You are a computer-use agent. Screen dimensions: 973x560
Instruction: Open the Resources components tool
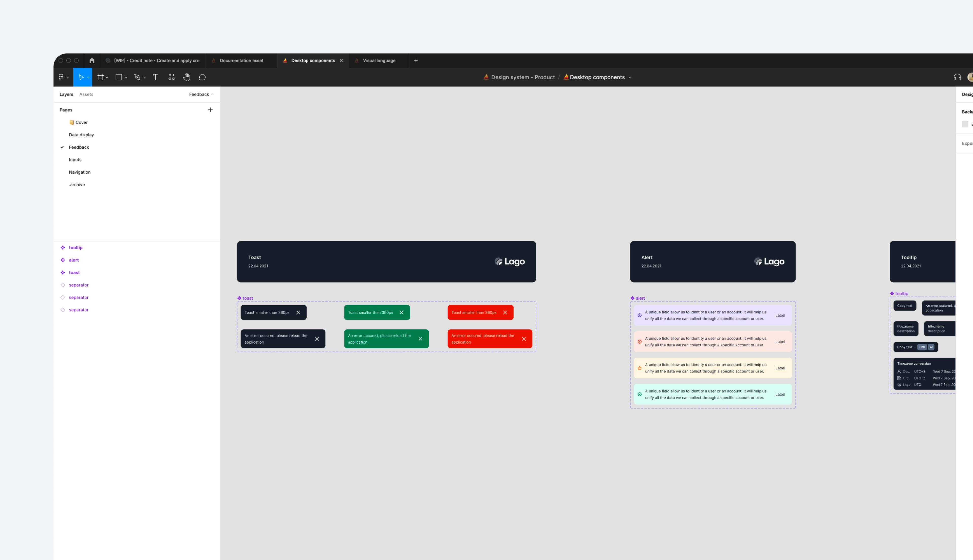[x=172, y=77]
